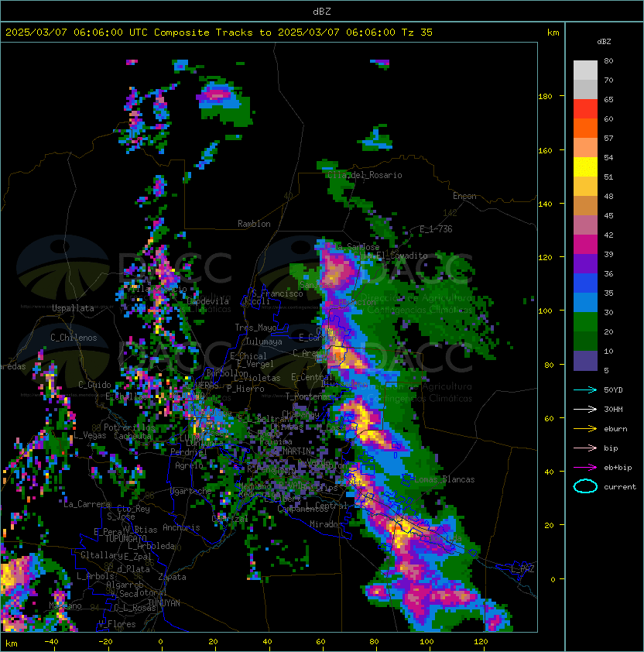The image size is (644, 652).
Task: Click the 'Lomas_Blancas' place label
Action: (x=444, y=479)
